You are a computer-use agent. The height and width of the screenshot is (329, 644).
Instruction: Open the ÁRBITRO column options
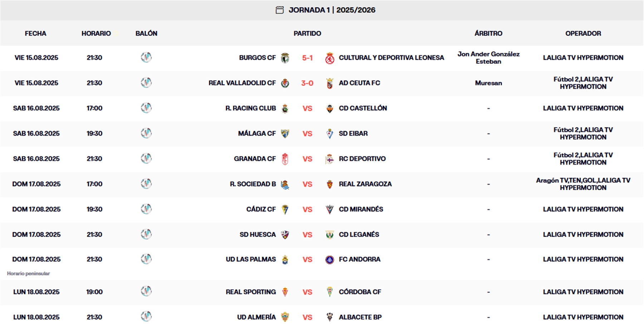pos(489,33)
